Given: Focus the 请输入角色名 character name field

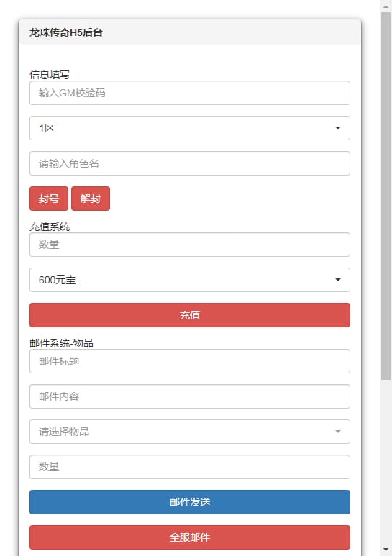Looking at the screenshot, I should coord(190,163).
